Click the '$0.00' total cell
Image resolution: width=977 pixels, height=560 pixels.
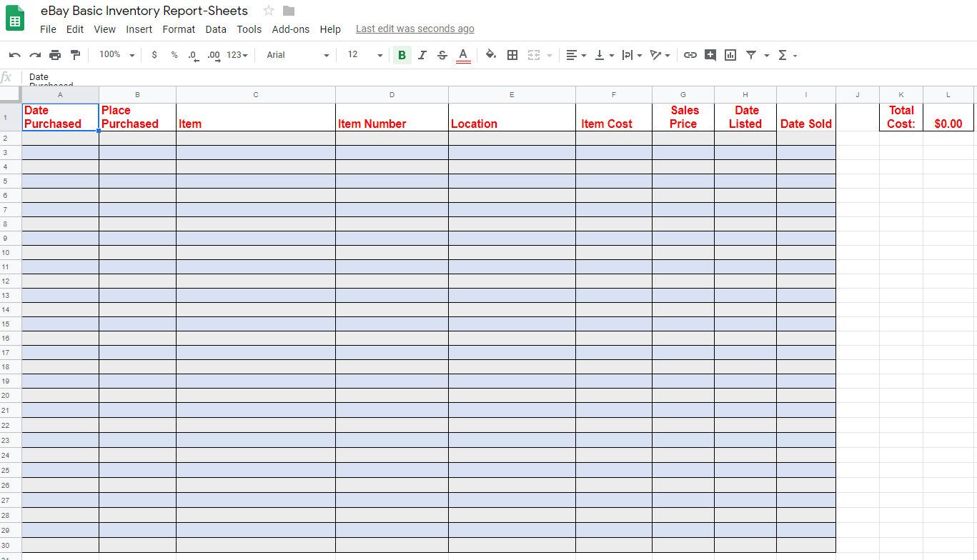(x=948, y=117)
